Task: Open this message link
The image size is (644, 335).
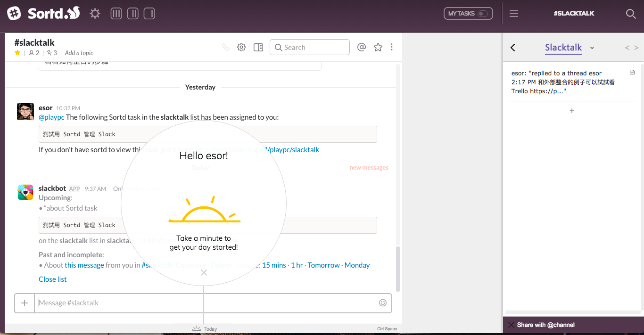Action: coord(84,265)
